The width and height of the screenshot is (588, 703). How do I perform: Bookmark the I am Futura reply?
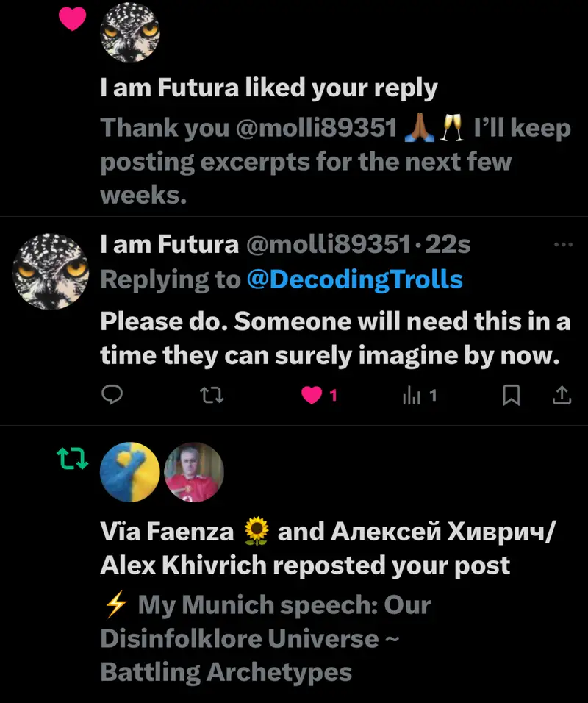point(511,396)
